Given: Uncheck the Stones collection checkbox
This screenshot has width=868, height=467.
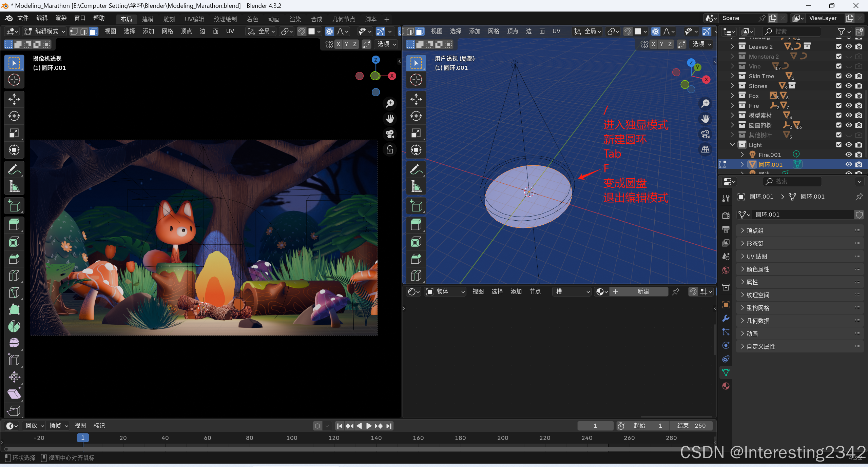Looking at the screenshot, I should click(x=839, y=86).
